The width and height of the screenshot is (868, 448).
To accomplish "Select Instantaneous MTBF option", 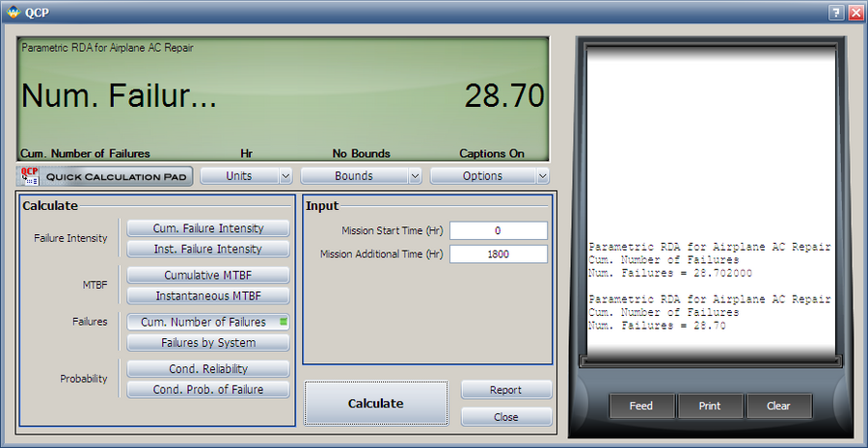I will coord(208,296).
